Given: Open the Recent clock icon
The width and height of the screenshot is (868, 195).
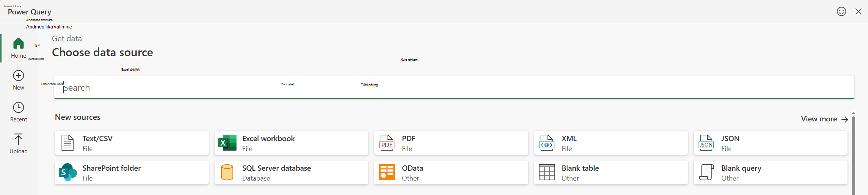Looking at the screenshot, I should click(x=19, y=107).
